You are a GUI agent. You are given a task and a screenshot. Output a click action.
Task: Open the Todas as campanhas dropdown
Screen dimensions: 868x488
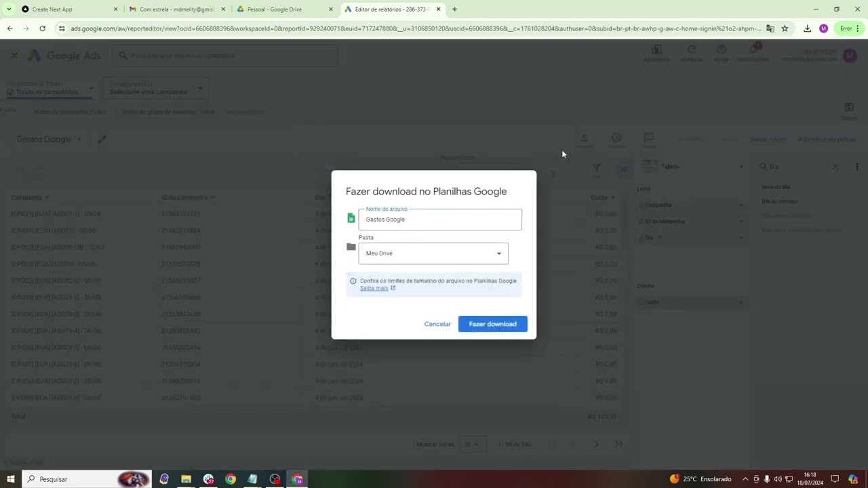(x=50, y=88)
